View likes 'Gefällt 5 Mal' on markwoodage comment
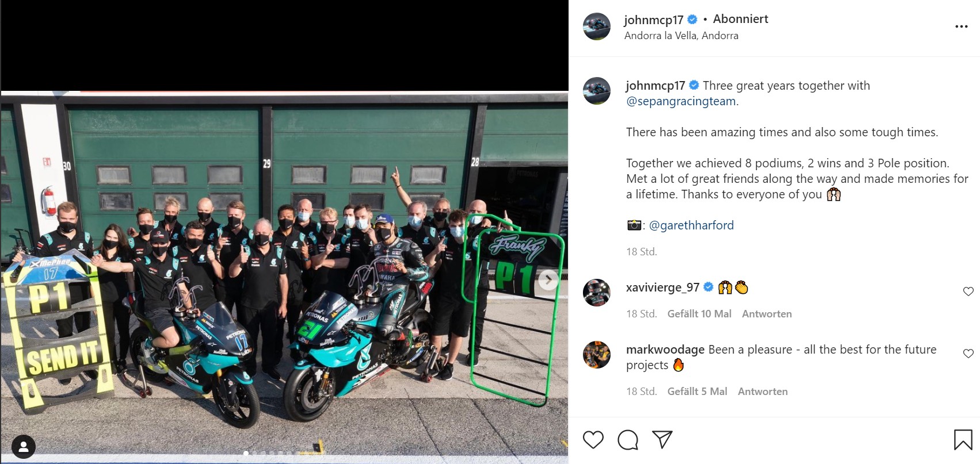This screenshot has height=464, width=980. click(697, 392)
